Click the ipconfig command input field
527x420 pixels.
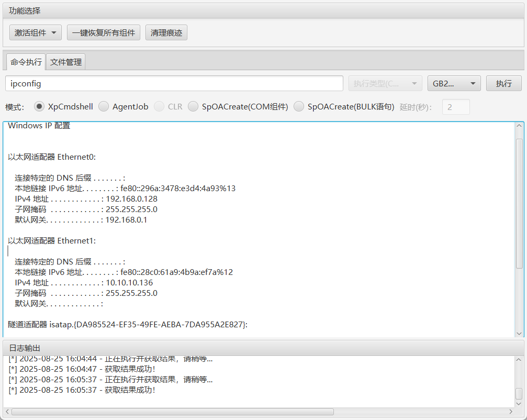(174, 83)
